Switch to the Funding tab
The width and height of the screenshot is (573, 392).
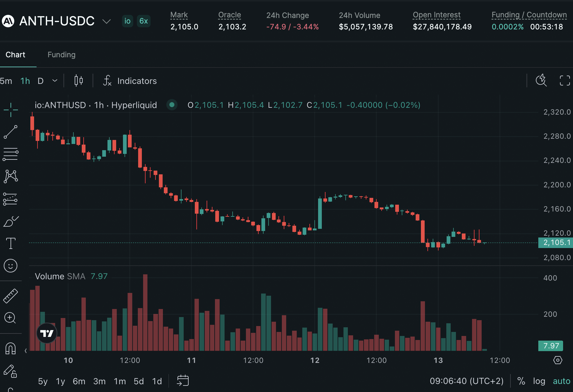pos(61,55)
